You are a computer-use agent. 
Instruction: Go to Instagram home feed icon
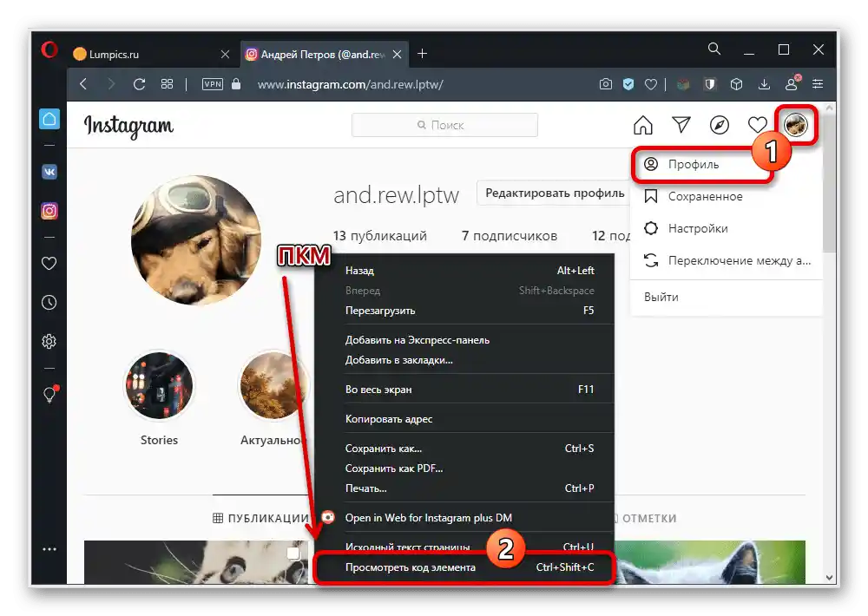(x=642, y=125)
